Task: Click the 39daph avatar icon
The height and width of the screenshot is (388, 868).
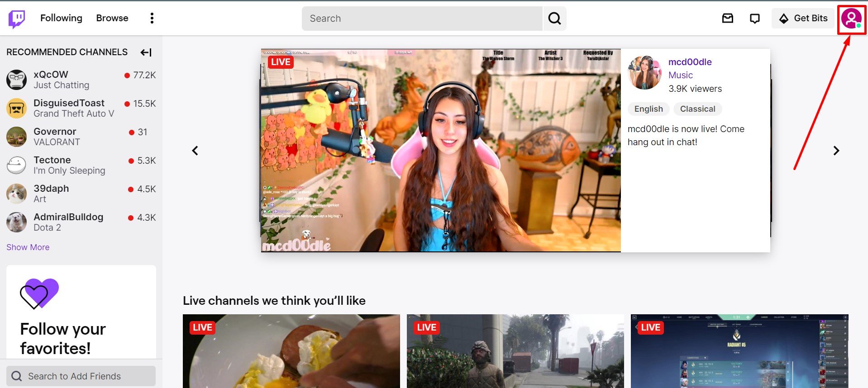Action: click(x=17, y=194)
